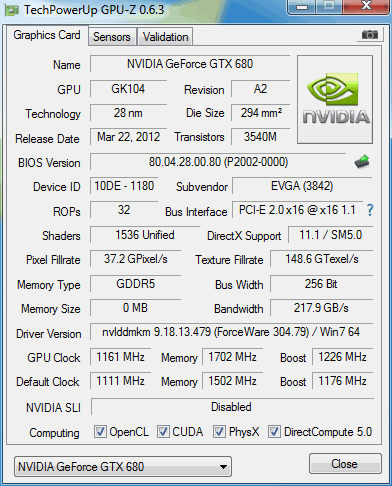This screenshot has height=486, width=392.
Task: Click the GPU-Z title bar app icon
Action: [12, 11]
